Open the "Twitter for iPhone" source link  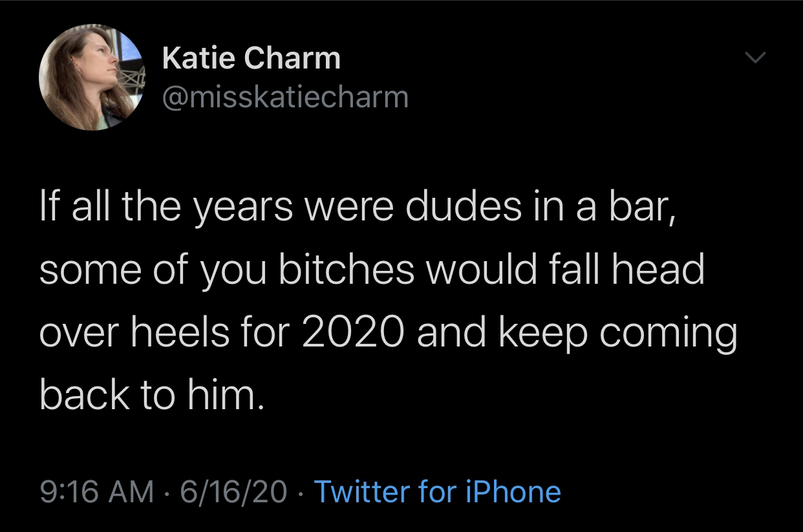pos(437,491)
